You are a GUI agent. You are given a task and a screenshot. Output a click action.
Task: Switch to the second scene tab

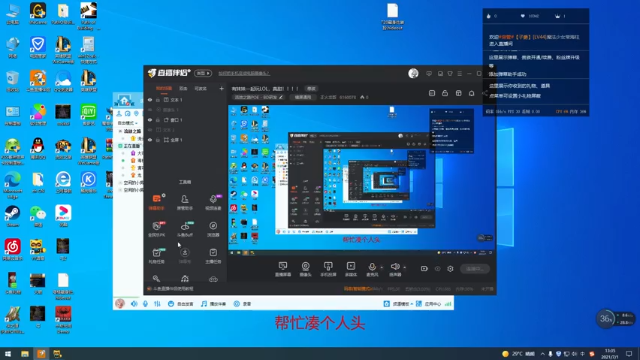183,88
